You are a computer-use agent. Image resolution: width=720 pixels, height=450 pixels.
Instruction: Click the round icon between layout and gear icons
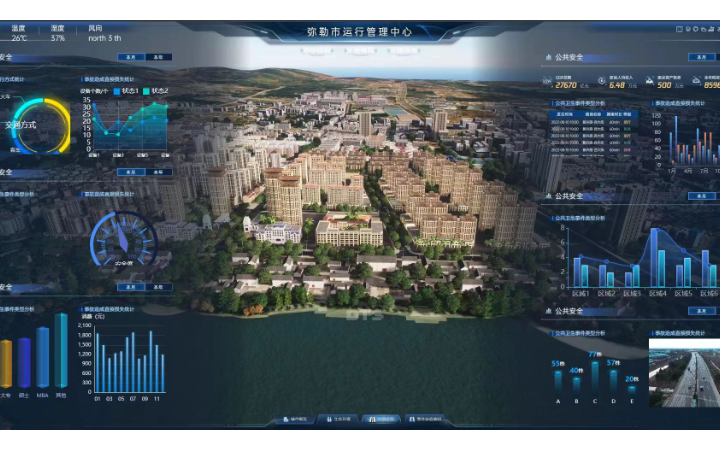(x=687, y=29)
